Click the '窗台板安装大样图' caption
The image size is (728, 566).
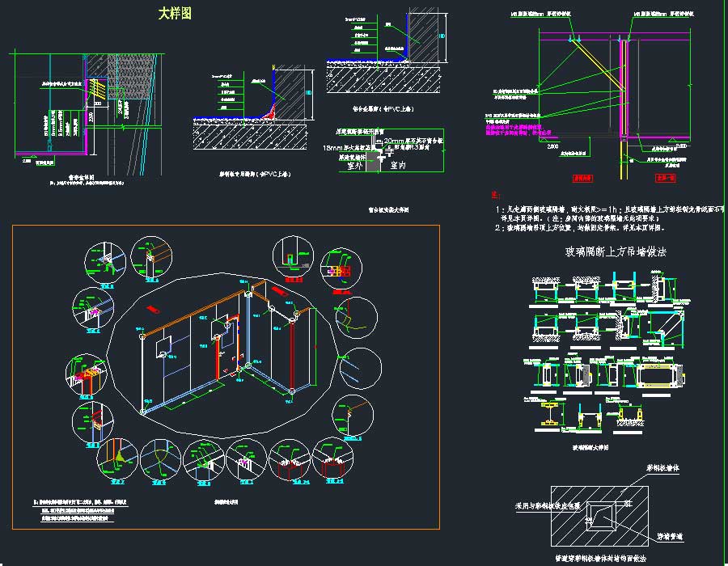388,210
